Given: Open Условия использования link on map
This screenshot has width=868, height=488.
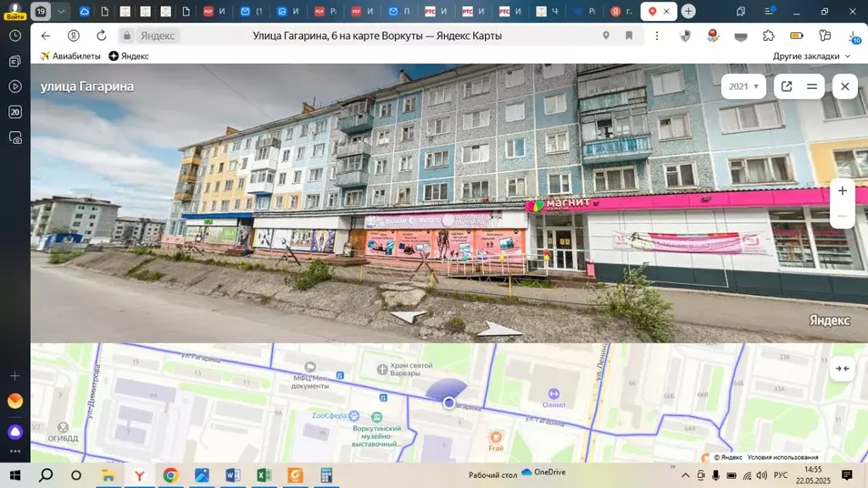Looking at the screenshot, I should (782, 457).
